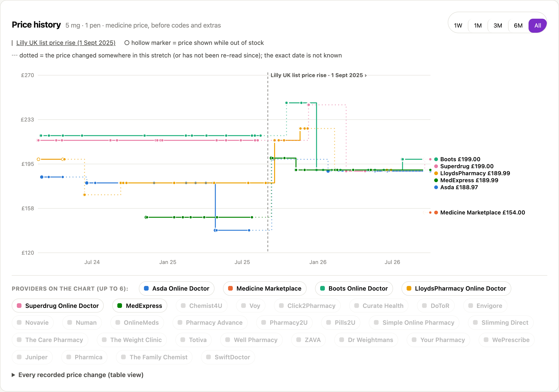Add Novavie to the chart

coord(33,323)
